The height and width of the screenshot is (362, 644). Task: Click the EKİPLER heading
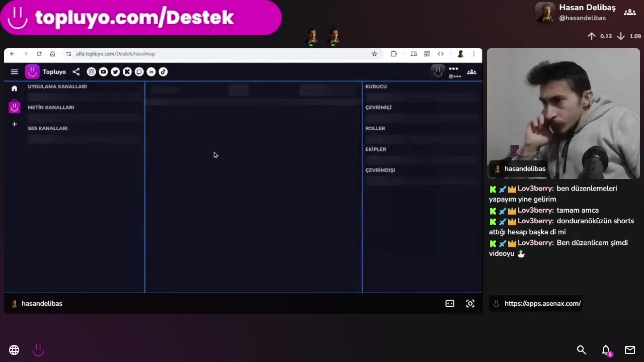(x=376, y=149)
